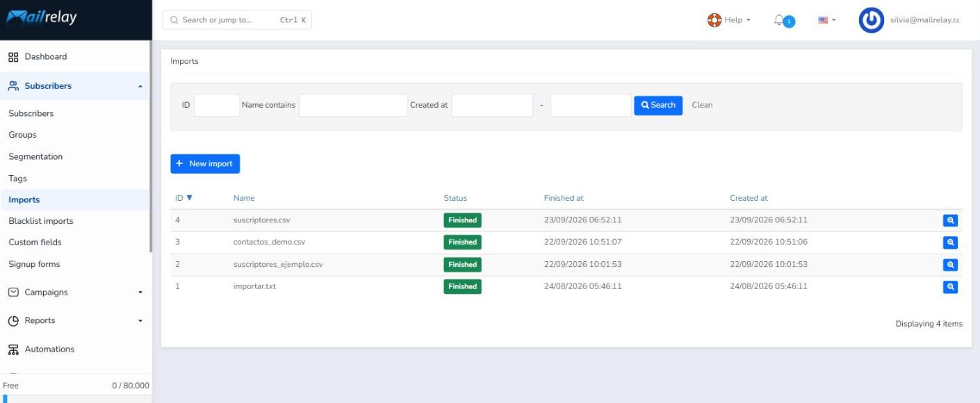Viewport: 980px width, 403px height.
Task: Expand the Campaigns menu section
Action: pos(140,293)
